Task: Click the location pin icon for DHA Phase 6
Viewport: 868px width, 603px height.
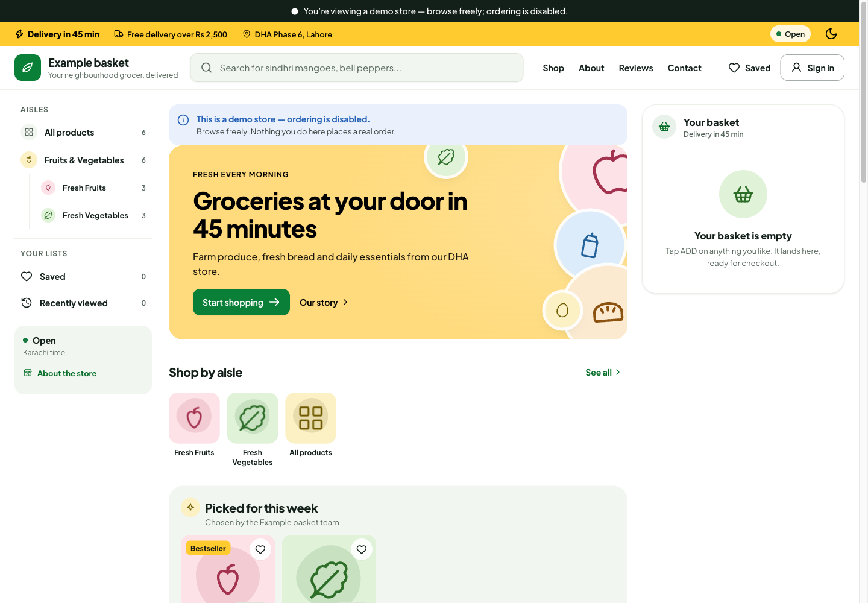Action: (x=247, y=34)
